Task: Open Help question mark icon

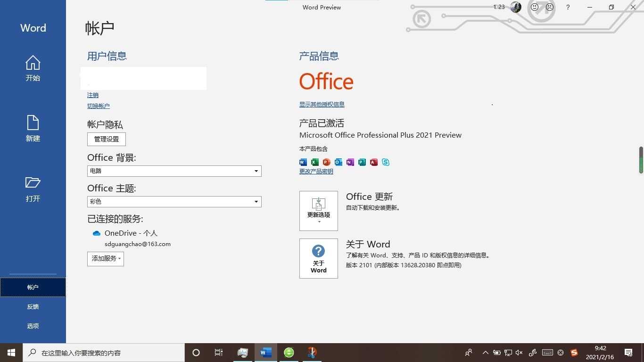Action: (x=568, y=7)
